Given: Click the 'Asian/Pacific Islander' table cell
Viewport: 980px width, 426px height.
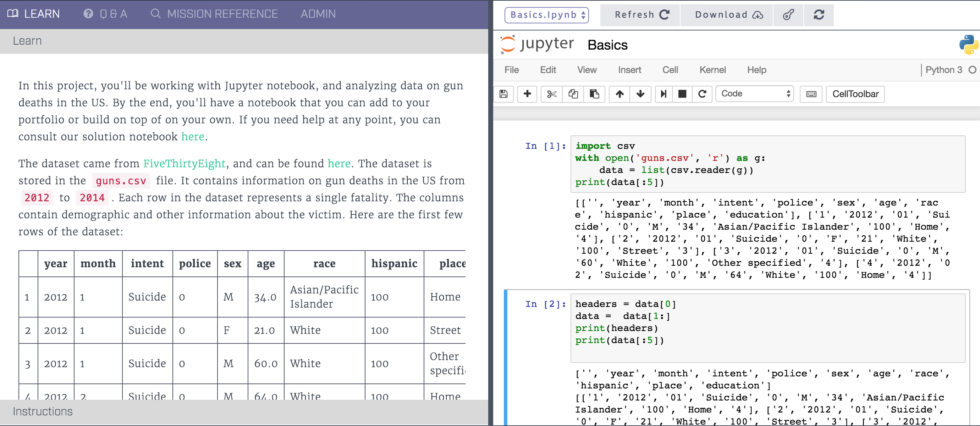Looking at the screenshot, I should 324,297.
